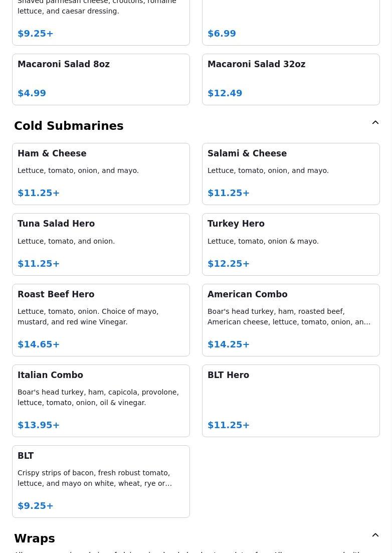Collapse the Wraps section chevron
392x553 pixels.
pos(375,535)
